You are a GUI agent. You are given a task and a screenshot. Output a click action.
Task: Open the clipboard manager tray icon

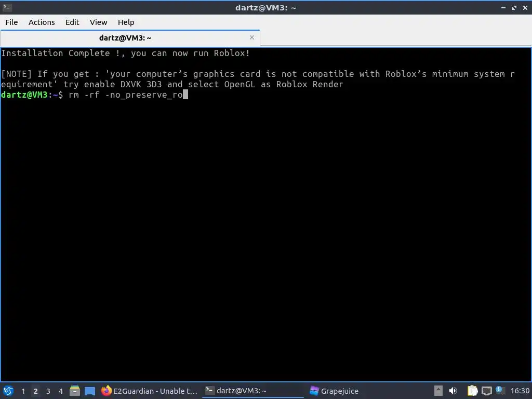472,391
